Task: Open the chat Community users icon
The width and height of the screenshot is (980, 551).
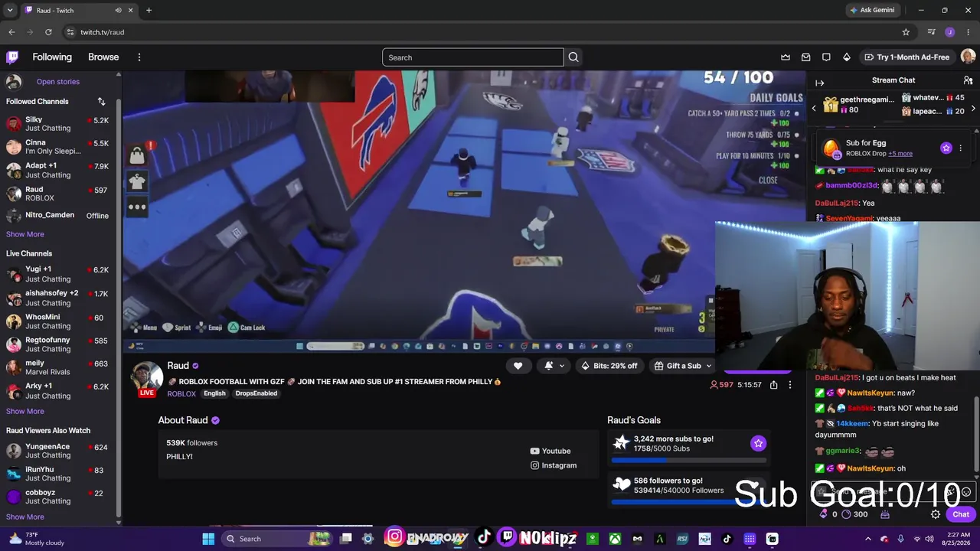Action: pyautogui.click(x=968, y=80)
